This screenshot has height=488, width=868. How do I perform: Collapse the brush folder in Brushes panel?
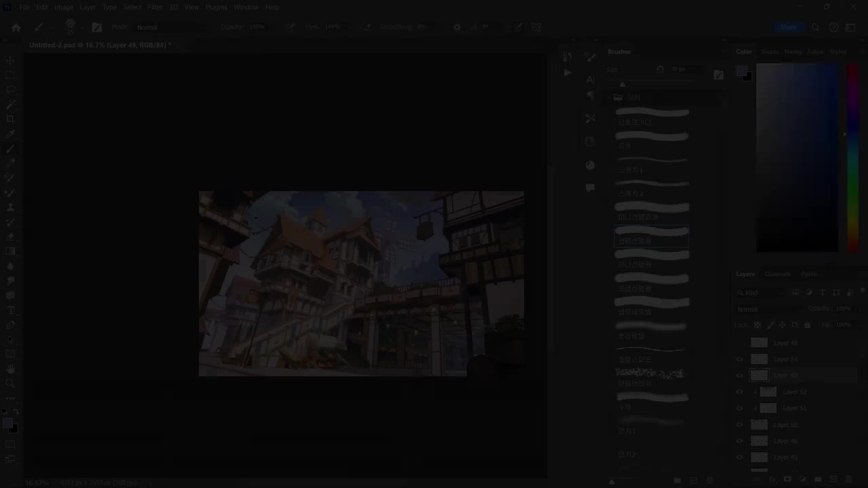pos(608,98)
